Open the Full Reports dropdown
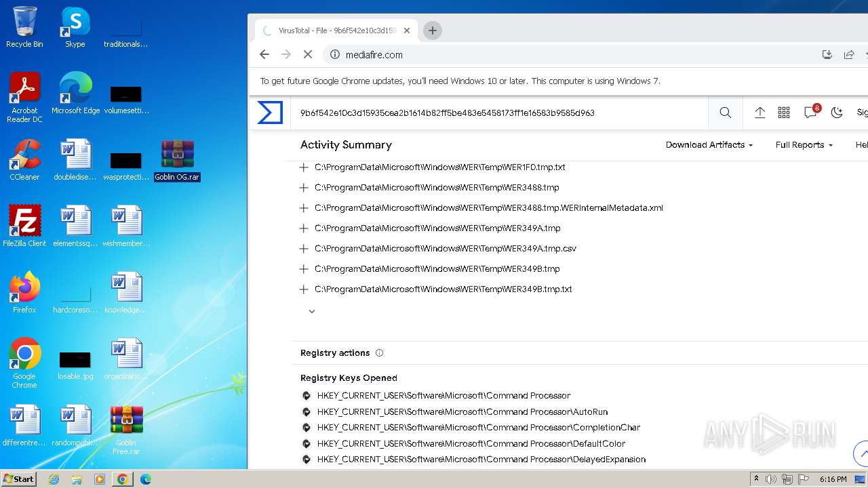 pyautogui.click(x=804, y=144)
